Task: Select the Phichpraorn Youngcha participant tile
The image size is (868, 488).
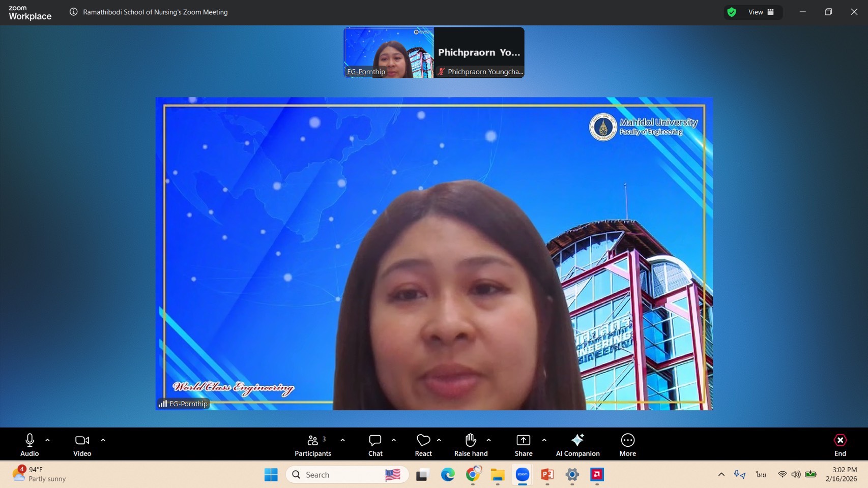Action: (x=479, y=52)
